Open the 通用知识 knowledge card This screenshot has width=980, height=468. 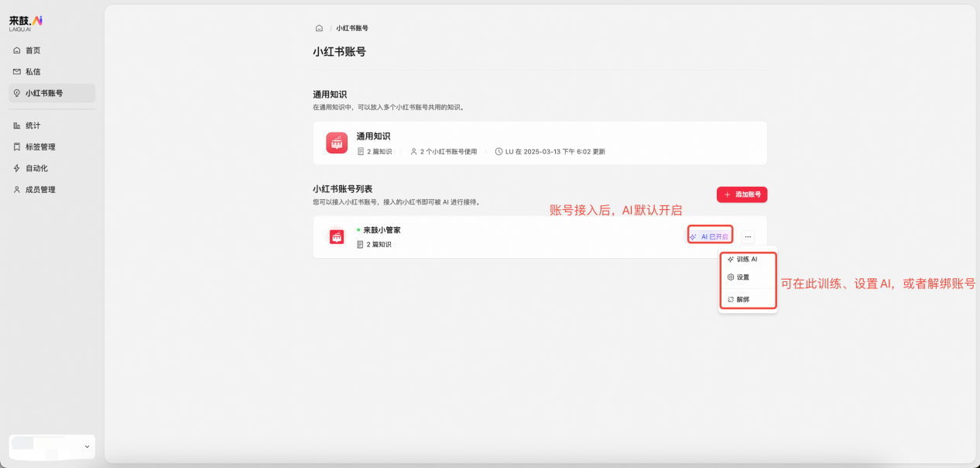pyautogui.click(x=540, y=143)
